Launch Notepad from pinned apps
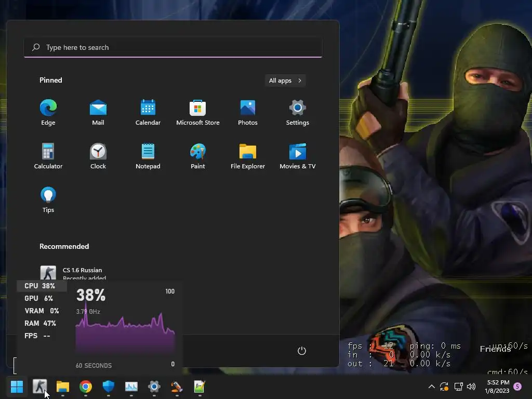The image size is (532, 399). click(x=148, y=156)
